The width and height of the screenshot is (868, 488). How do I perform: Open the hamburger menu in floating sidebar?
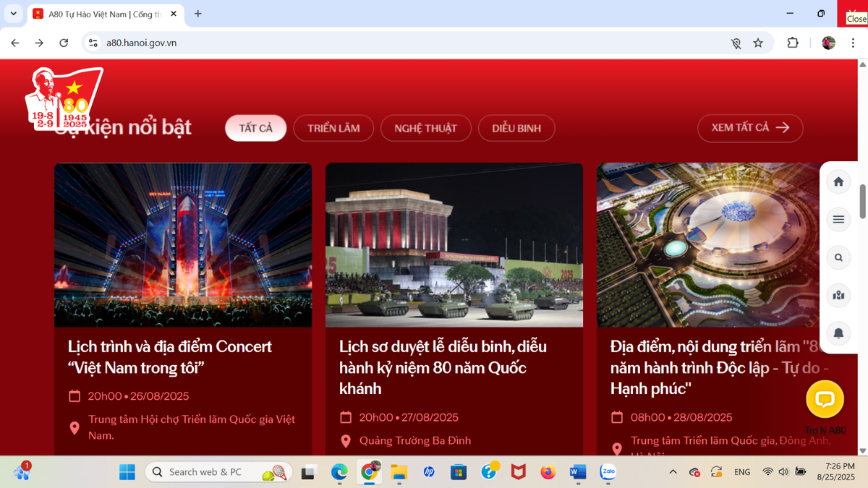(838, 219)
